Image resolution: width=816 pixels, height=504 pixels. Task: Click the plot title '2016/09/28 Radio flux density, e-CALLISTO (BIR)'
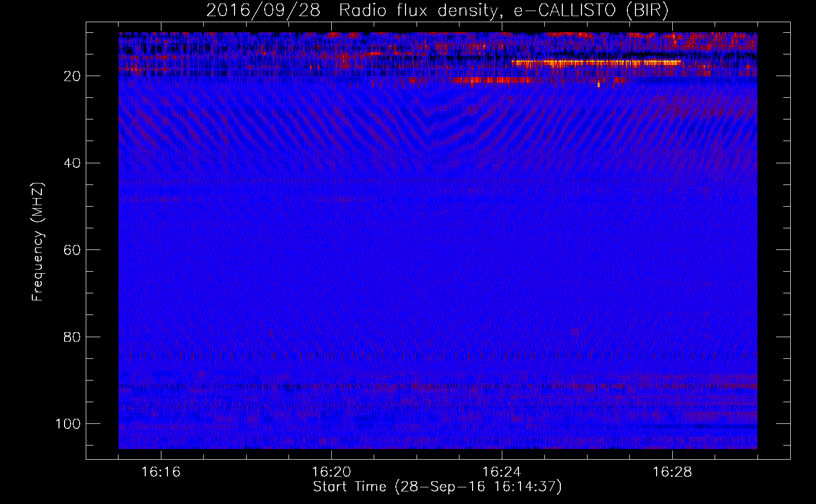437,11
